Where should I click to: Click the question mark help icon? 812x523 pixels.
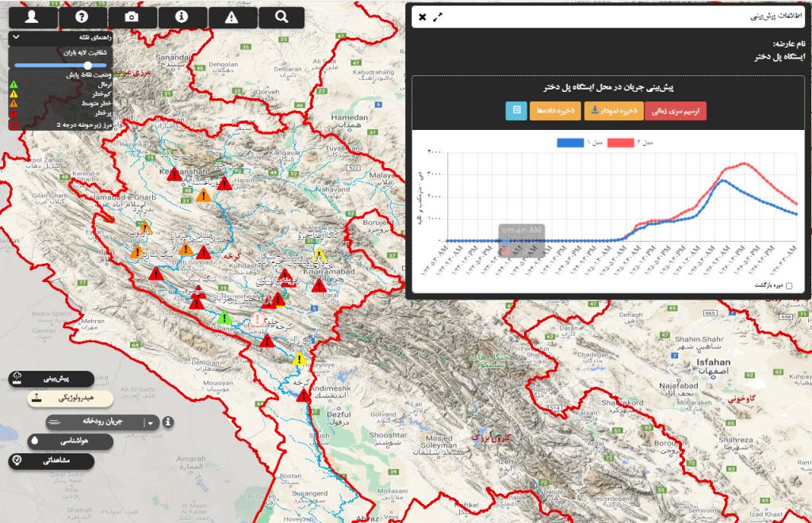[x=82, y=17]
